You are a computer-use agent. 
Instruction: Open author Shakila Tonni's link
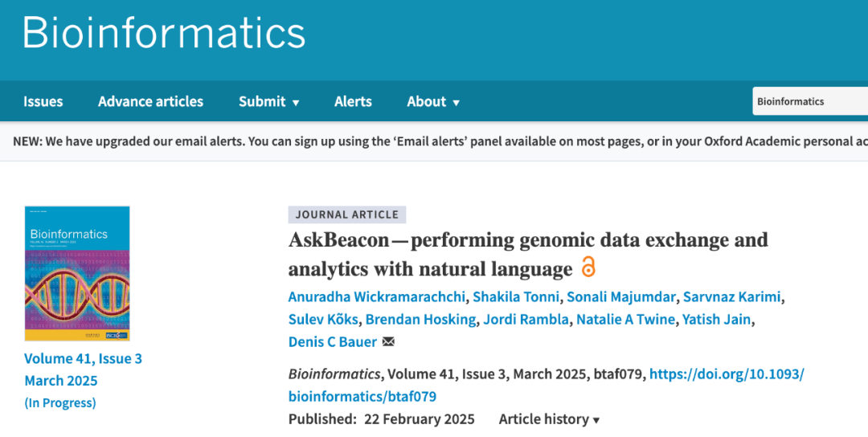coord(516,296)
